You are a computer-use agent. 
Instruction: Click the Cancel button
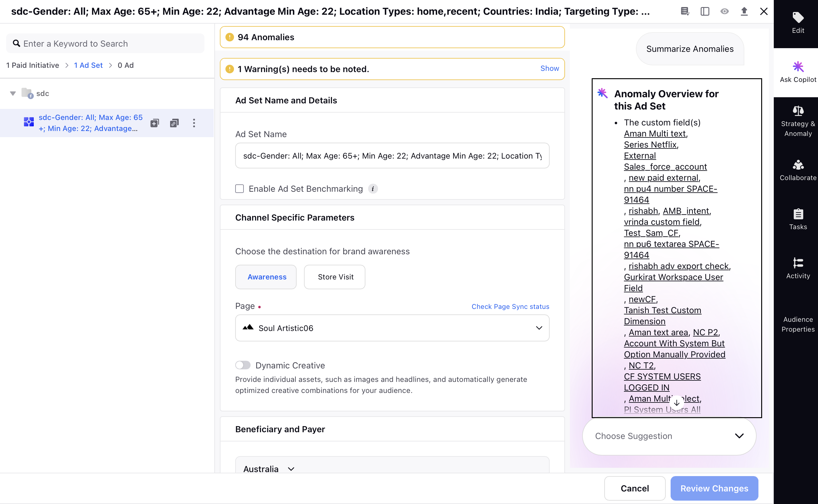(634, 488)
